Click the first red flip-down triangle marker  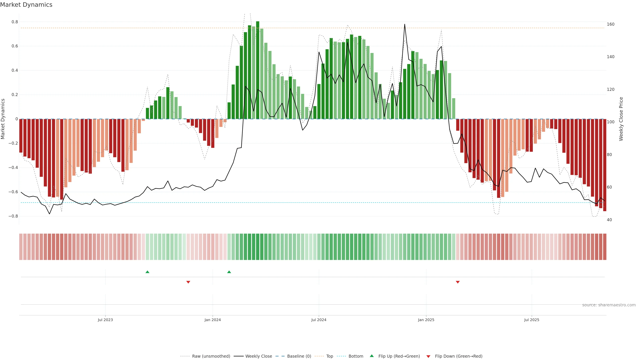[x=188, y=282]
